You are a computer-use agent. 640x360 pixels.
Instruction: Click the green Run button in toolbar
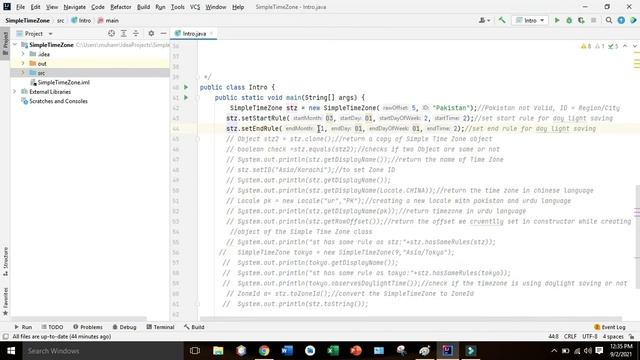[557, 20]
